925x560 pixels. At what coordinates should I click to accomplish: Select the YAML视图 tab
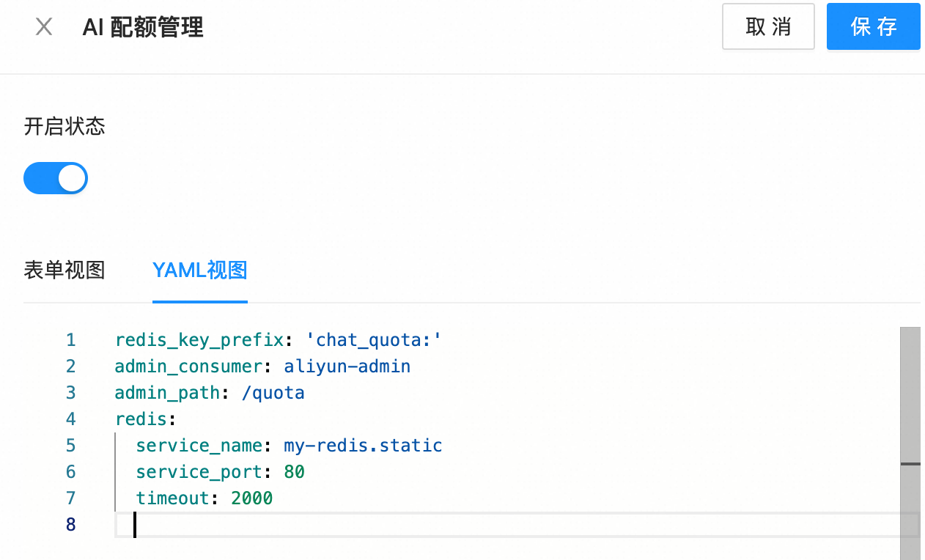(199, 270)
